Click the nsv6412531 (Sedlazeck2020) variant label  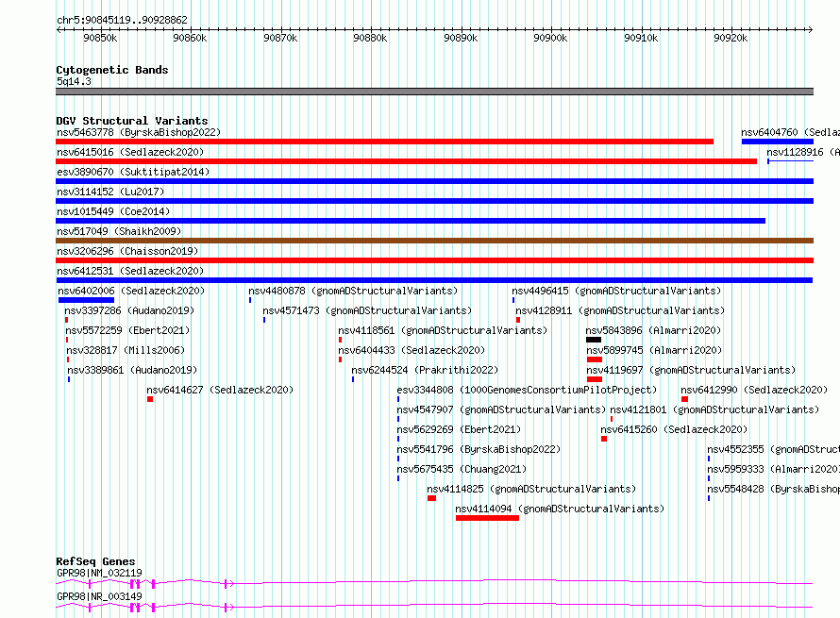coord(130,271)
